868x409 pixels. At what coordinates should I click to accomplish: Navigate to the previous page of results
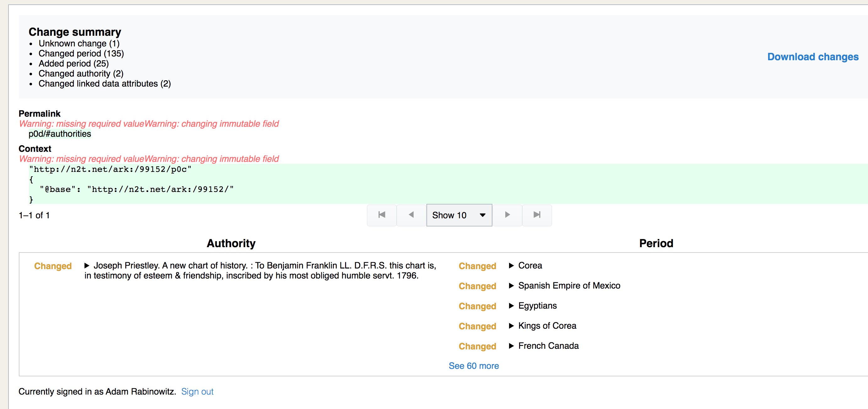click(411, 215)
